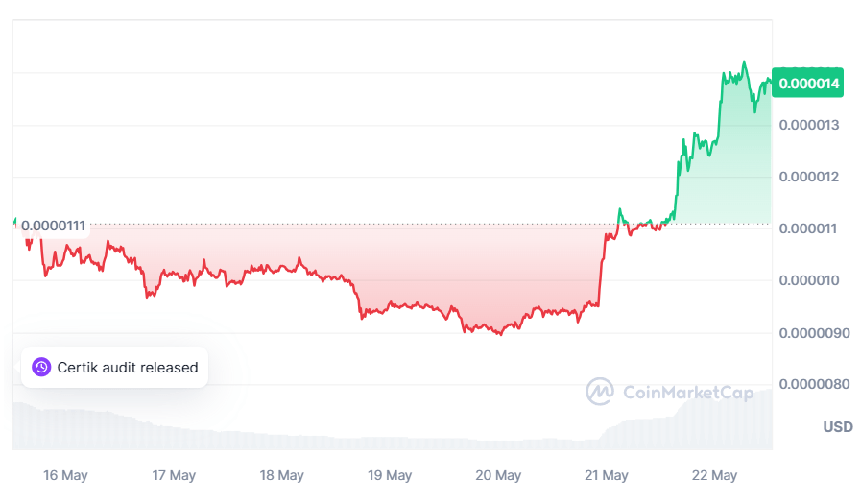Click the 0.0000090 price axis label
The height and width of the screenshot is (504, 861).
point(814,333)
